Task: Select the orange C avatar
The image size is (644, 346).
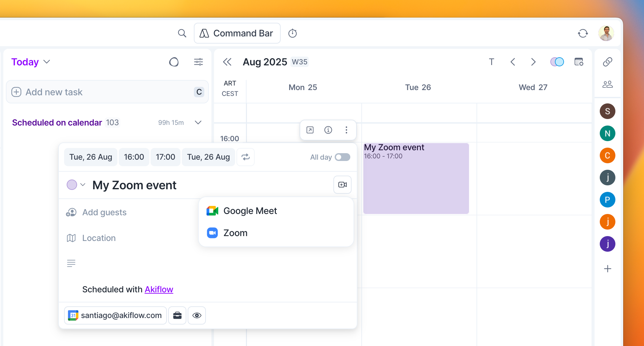Action: 608,155
